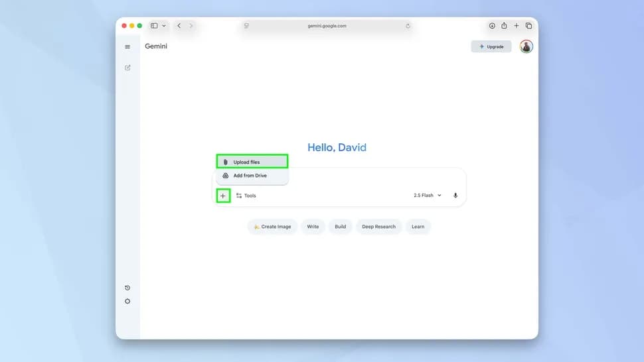
Task: Toggle the Safari sidebar panel button
Action: pos(154,26)
